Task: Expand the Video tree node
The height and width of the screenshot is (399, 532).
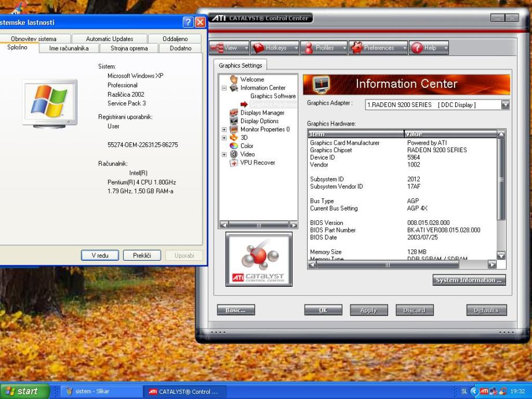Action: click(224, 154)
